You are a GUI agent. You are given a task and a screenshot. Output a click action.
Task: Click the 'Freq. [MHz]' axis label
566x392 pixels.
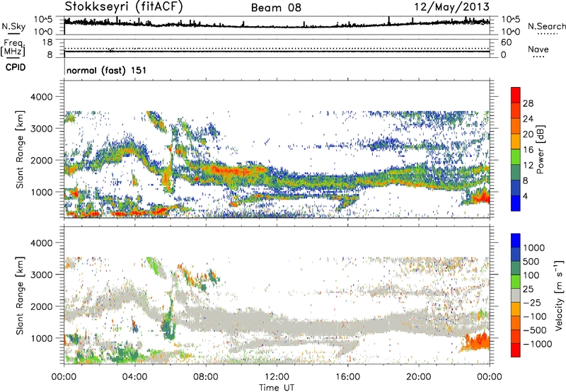pyautogui.click(x=13, y=48)
